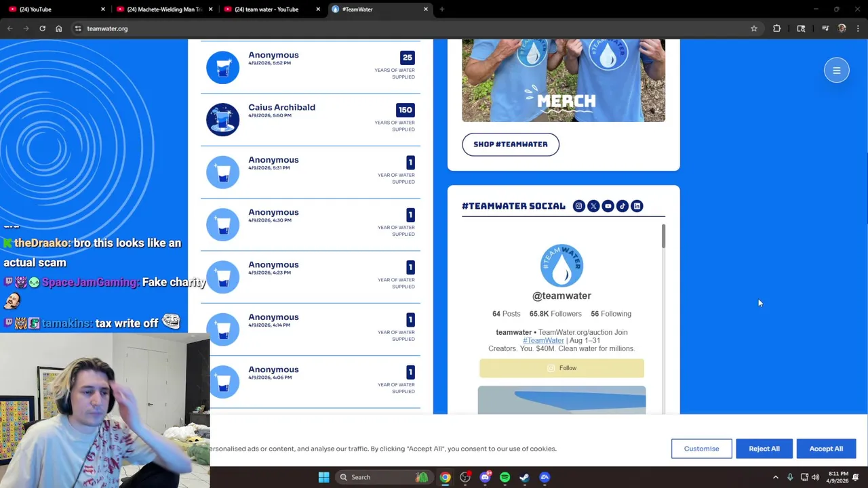The image size is (868, 488).
Task: Open the hamburger menu button on the TeamWater page
Action: point(836,70)
